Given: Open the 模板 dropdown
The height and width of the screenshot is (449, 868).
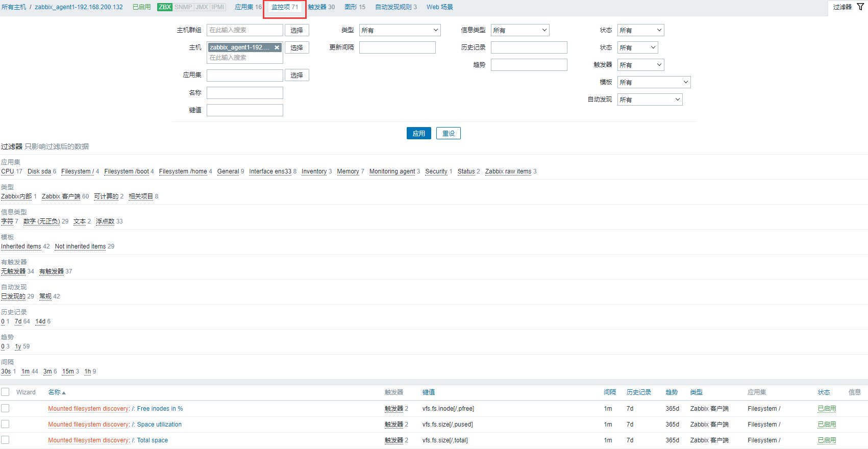Looking at the screenshot, I should coord(654,82).
